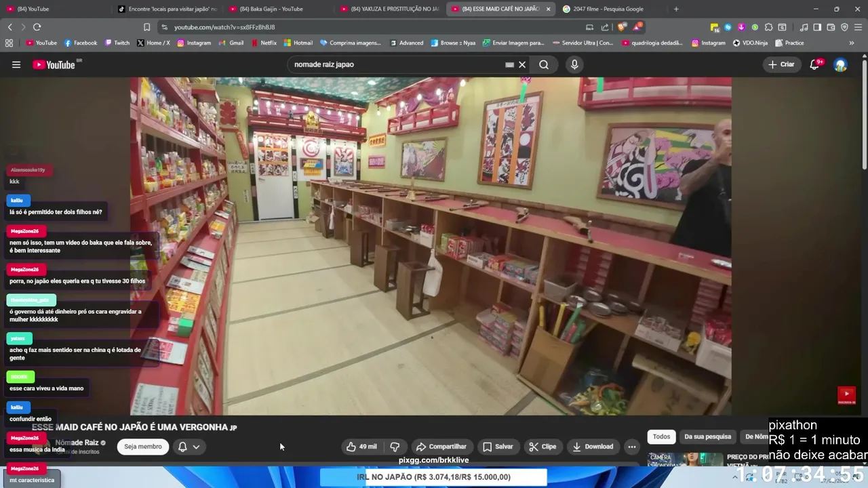This screenshot has height=488, width=868.
Task: Open the Brave Wallet icon
Action: point(831,27)
